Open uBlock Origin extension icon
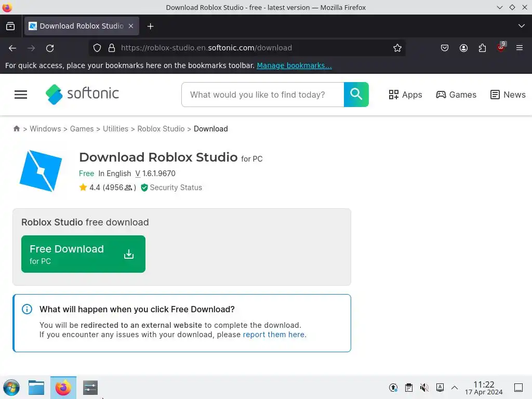This screenshot has height=399, width=532. click(x=501, y=47)
